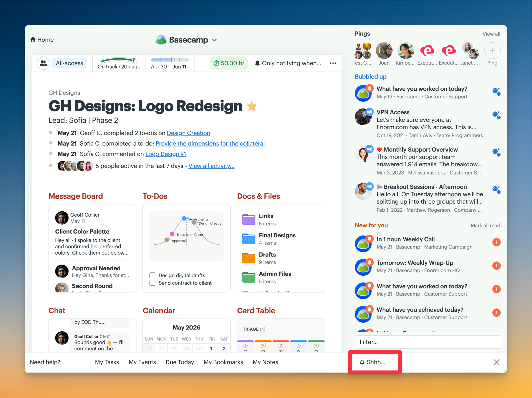Open the 50.00 hr timesheet

(x=229, y=63)
